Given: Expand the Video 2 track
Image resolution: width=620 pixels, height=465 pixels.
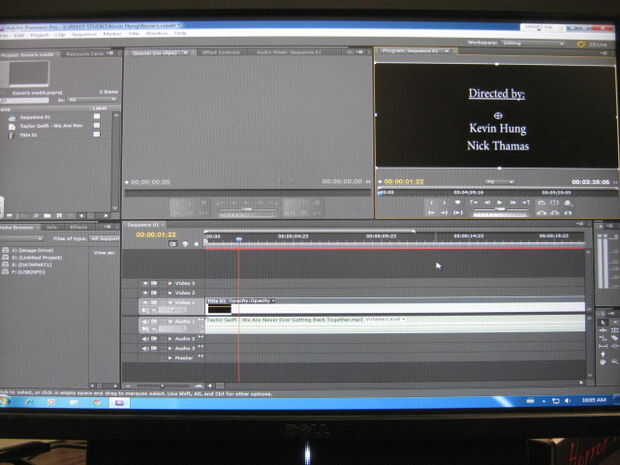Looking at the screenshot, I should [x=170, y=293].
